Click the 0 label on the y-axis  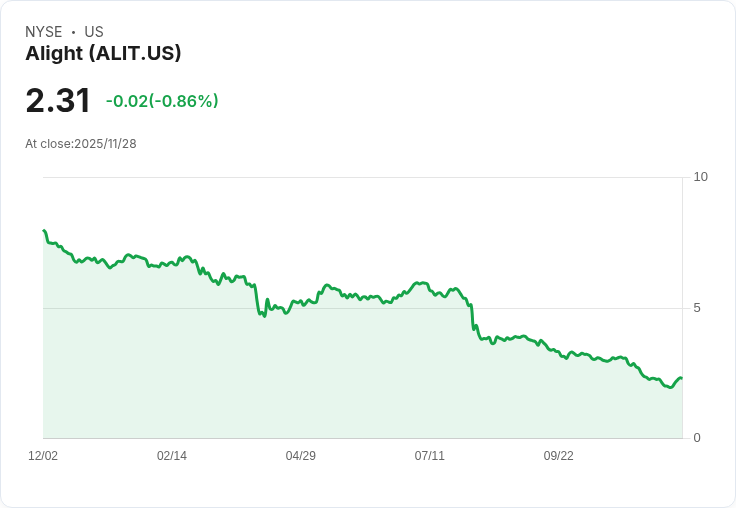(x=697, y=438)
